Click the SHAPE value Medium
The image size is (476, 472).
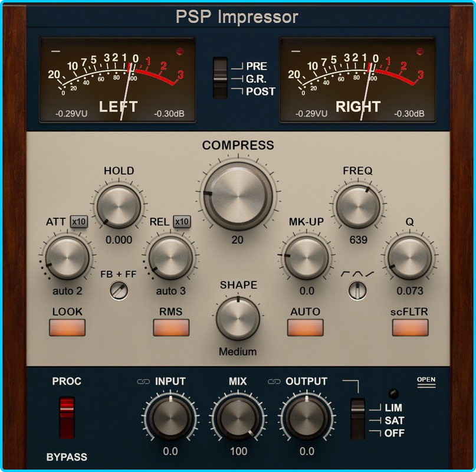pos(238,352)
